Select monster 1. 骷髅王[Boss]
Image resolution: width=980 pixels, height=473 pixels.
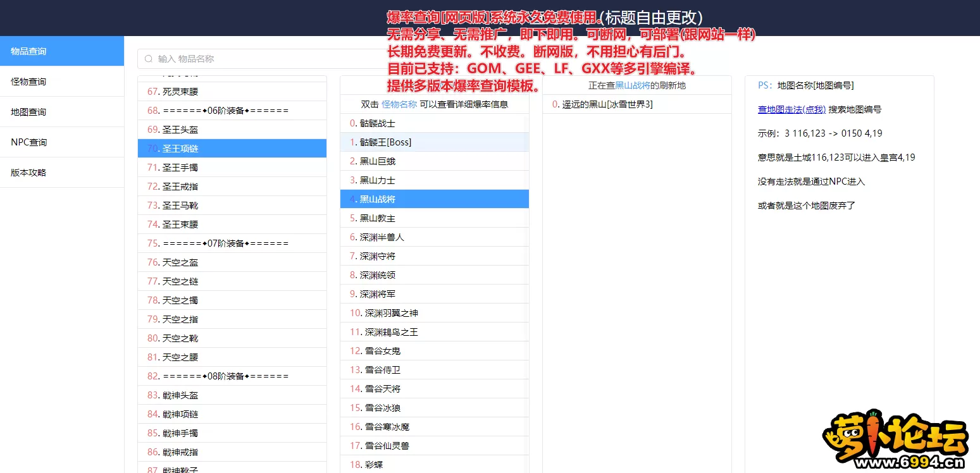435,142
